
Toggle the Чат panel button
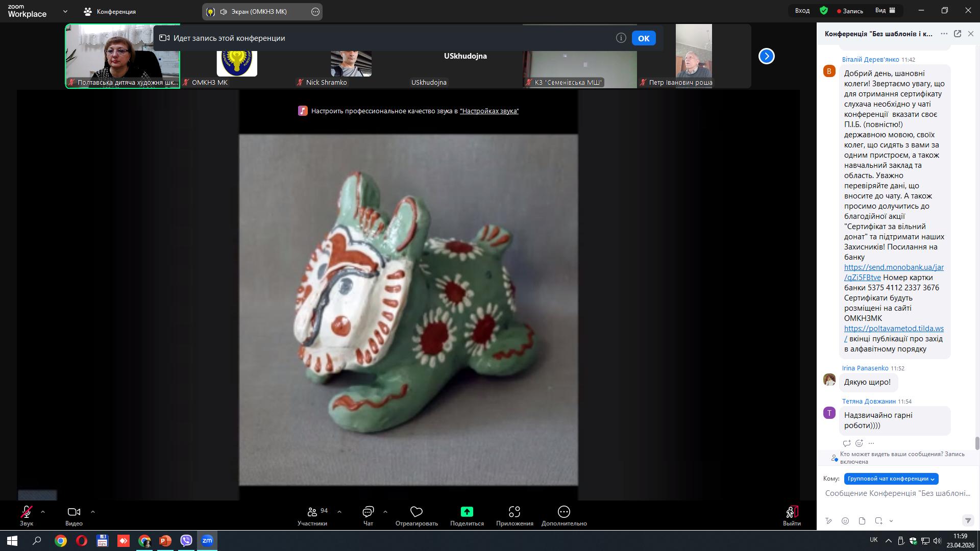click(x=368, y=512)
